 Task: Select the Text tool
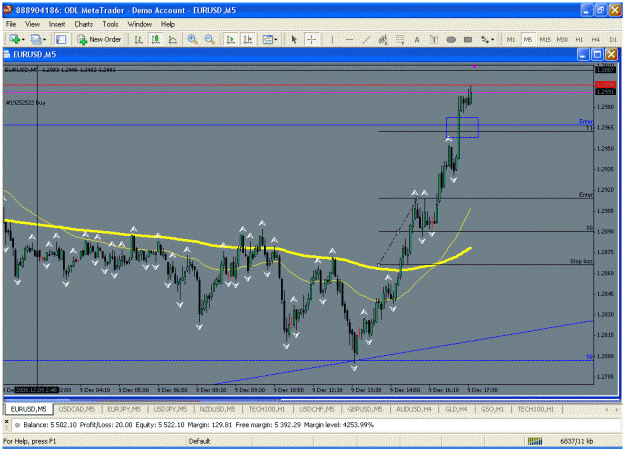[x=417, y=39]
